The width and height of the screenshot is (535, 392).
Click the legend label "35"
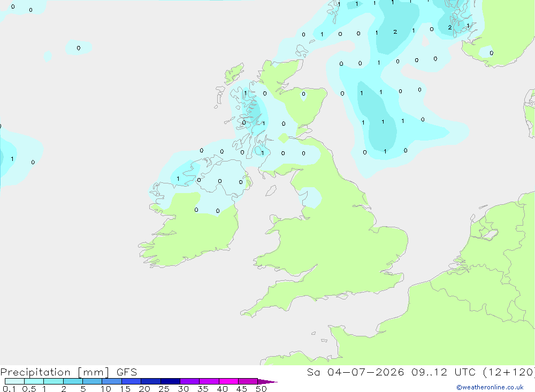[203, 389]
